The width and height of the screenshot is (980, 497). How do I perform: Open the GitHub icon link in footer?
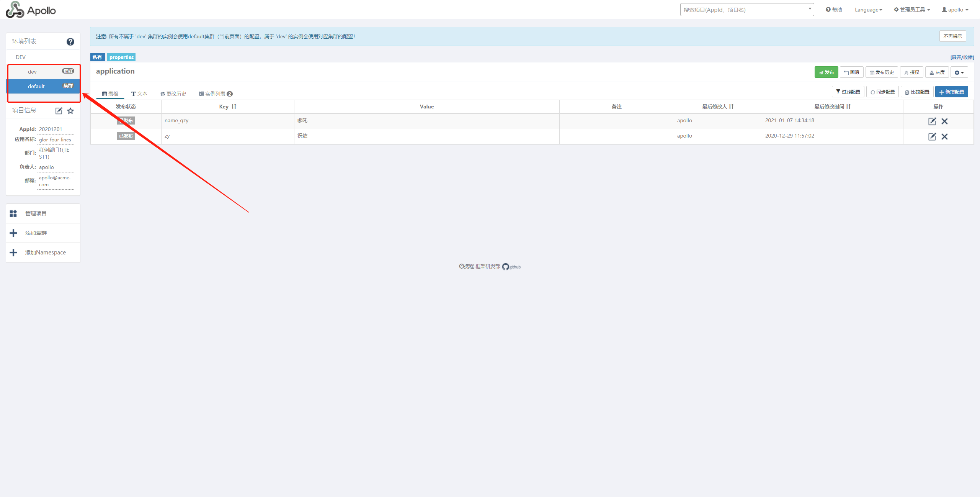click(x=506, y=267)
